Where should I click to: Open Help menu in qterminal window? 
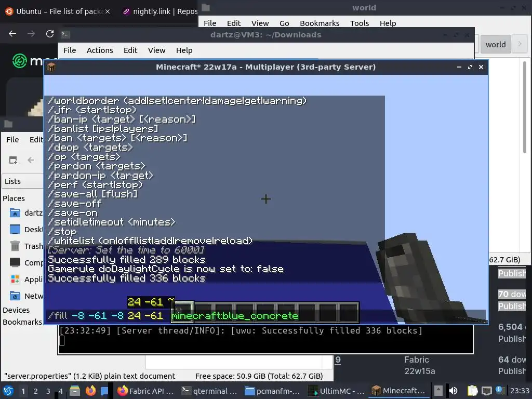tap(184, 50)
